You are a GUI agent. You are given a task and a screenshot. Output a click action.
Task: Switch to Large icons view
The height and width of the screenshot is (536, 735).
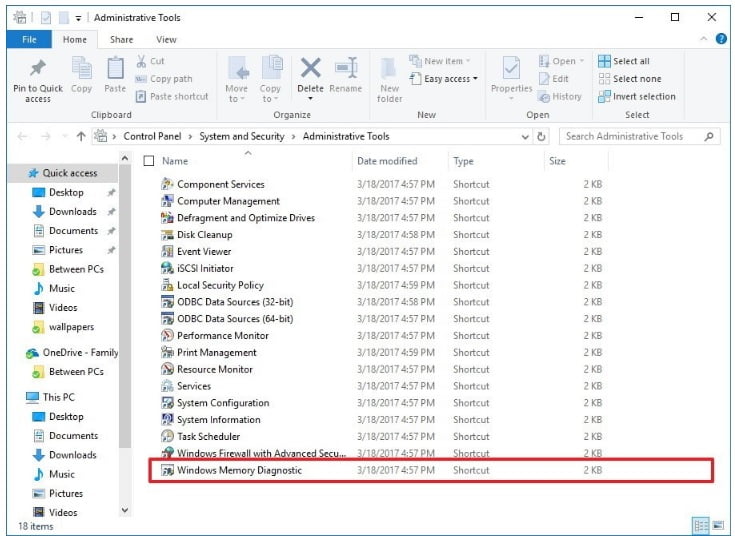tap(718, 525)
